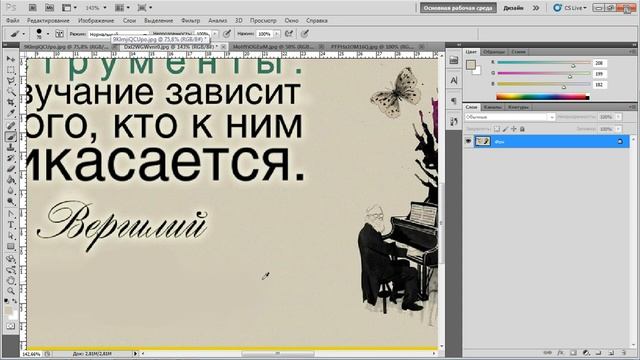
Task: Open the brush flow slider arrow
Action: pos(277,34)
